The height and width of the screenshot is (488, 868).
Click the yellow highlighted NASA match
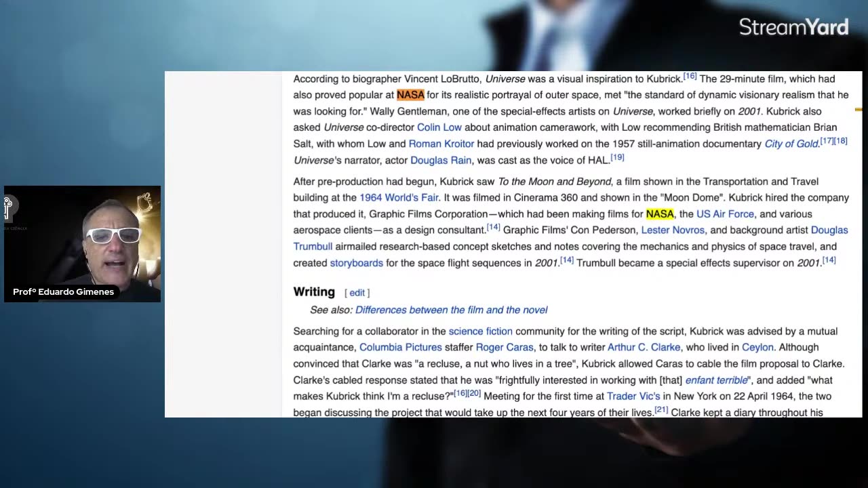pos(660,214)
